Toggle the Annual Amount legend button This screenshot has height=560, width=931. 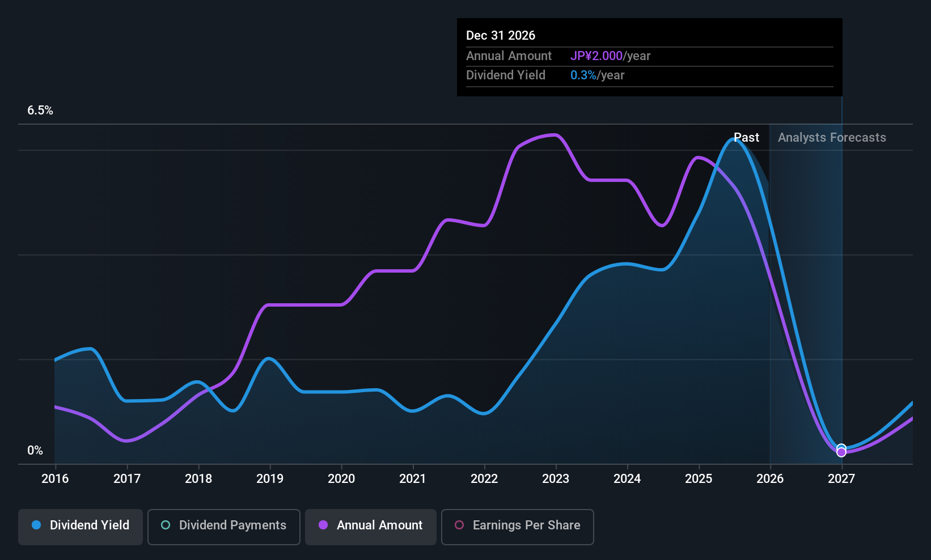370,527
